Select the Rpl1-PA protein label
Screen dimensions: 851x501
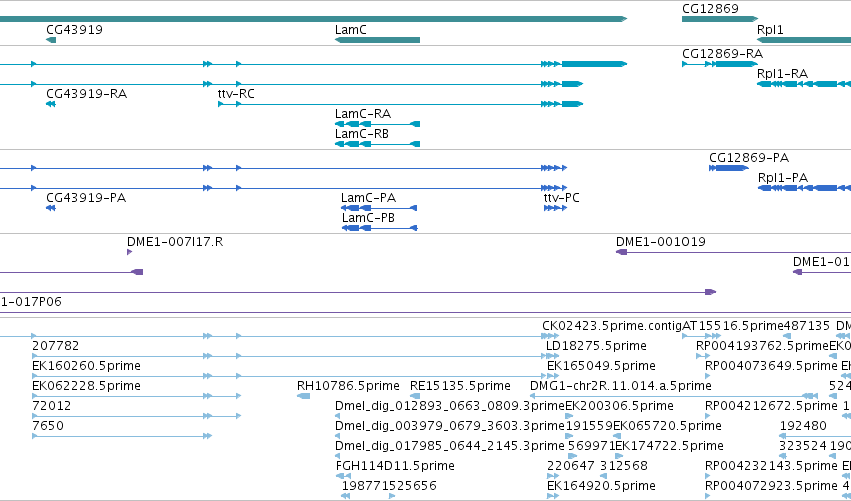point(783,178)
